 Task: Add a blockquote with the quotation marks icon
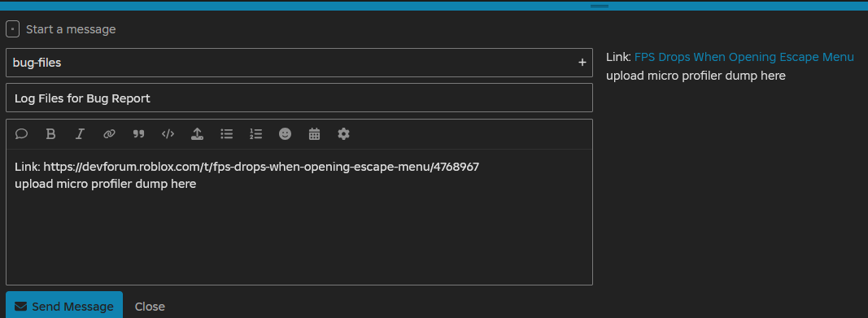pos(138,134)
